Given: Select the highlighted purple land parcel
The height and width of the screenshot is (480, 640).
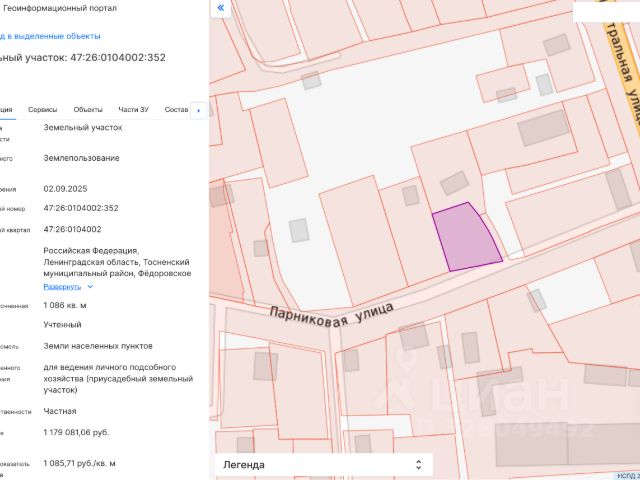Looking at the screenshot, I should [x=467, y=238].
